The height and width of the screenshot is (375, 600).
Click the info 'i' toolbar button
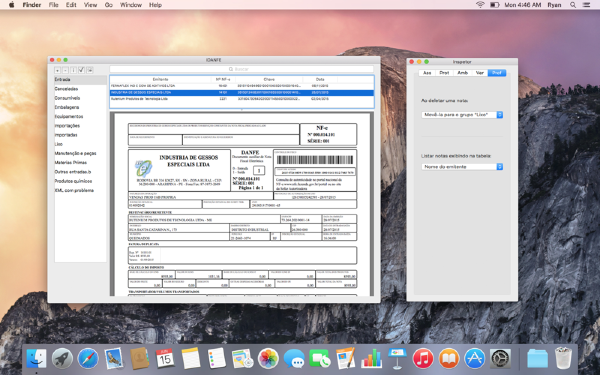point(73,70)
